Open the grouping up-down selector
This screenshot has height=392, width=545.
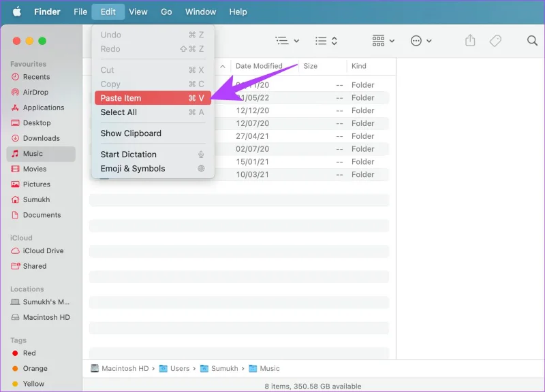[x=334, y=41]
